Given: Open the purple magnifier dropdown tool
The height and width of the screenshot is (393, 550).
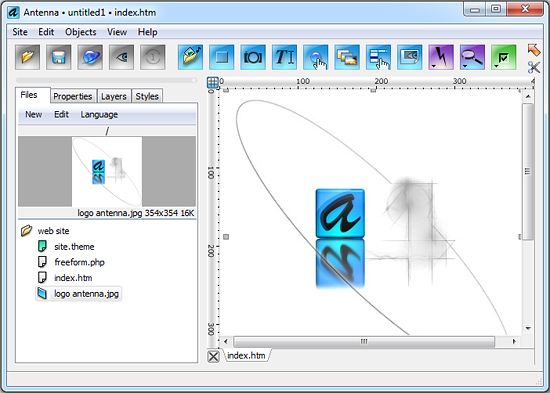Looking at the screenshot, I should pyautogui.click(x=472, y=57).
